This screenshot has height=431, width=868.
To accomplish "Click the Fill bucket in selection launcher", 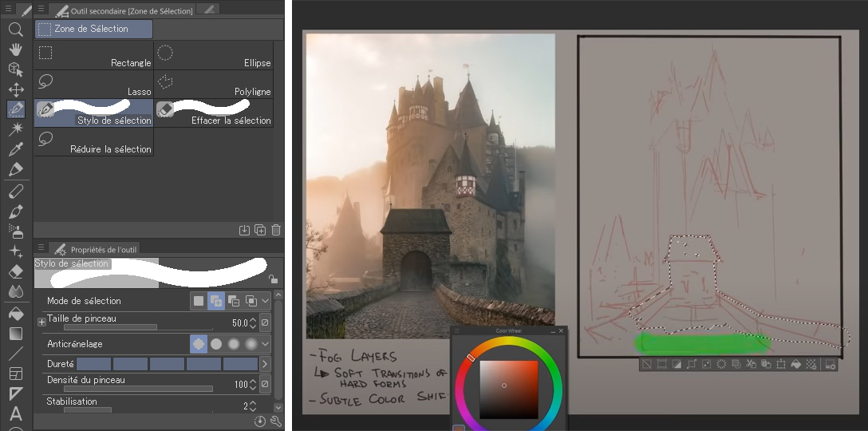I will [796, 365].
